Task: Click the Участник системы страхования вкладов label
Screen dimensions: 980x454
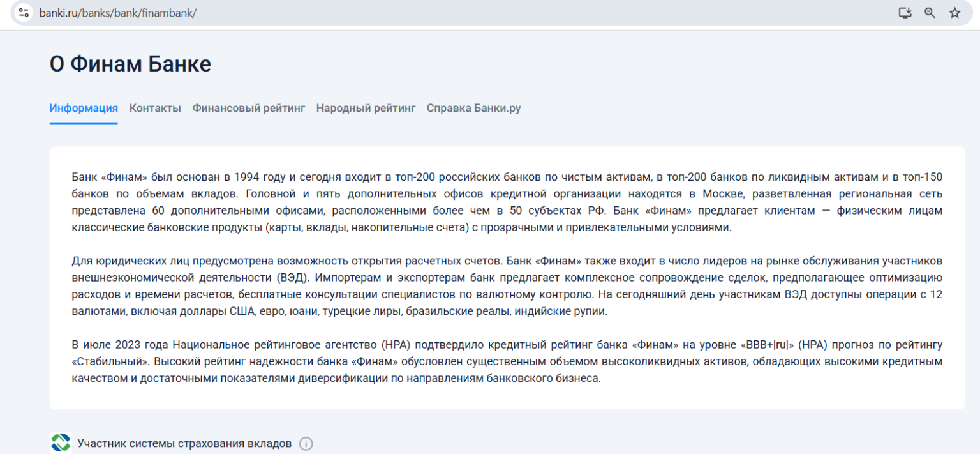Action: 184,443
